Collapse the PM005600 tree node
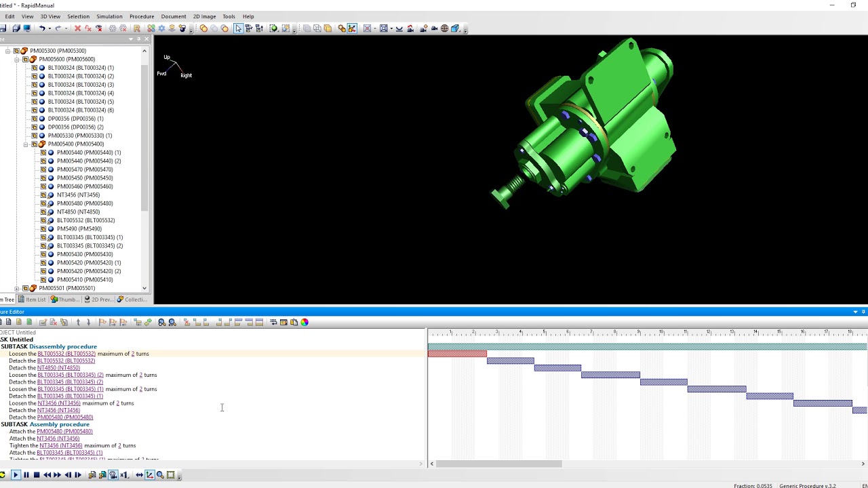Image resolution: width=868 pixels, height=488 pixels. (17, 59)
